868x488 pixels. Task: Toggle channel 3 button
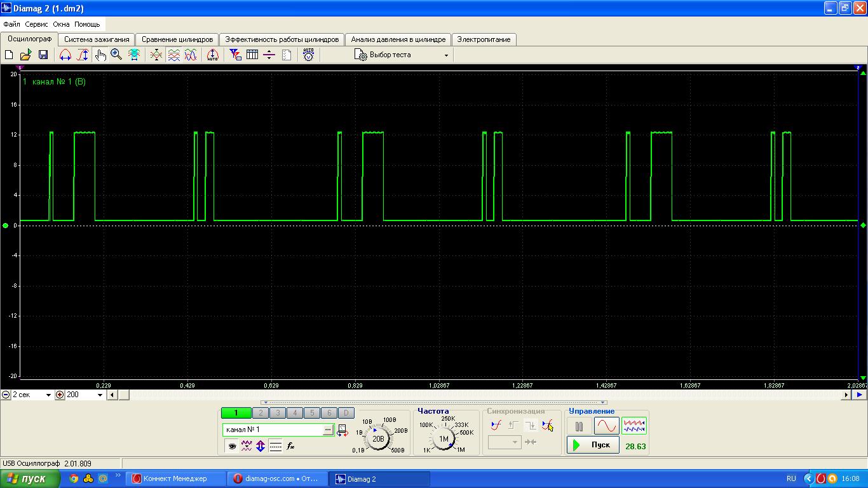click(278, 413)
